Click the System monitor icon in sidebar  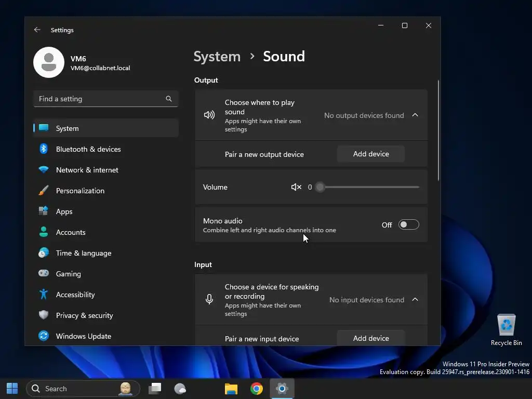tap(44, 128)
